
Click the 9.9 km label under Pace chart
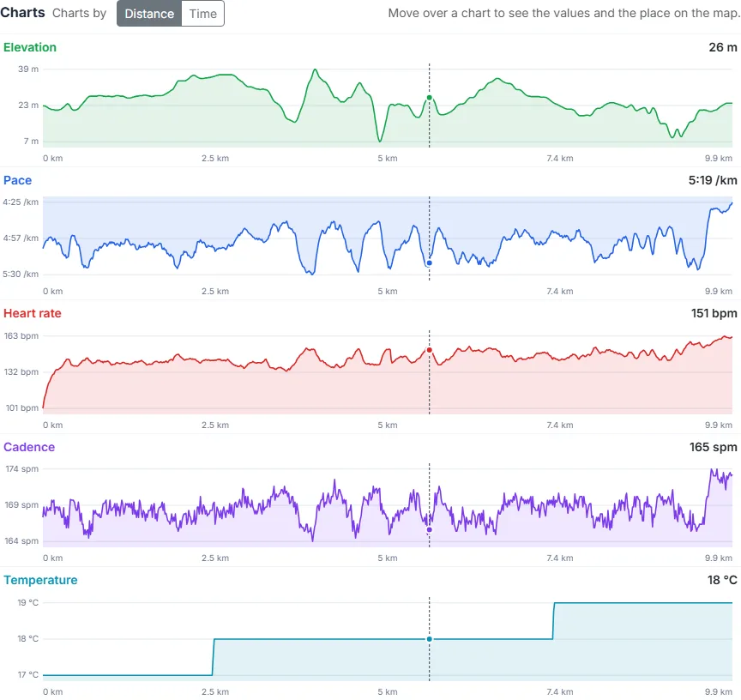pos(719,292)
